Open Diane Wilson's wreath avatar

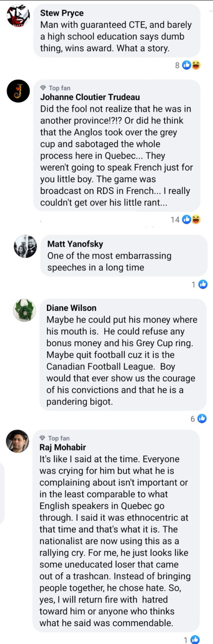[25, 310]
